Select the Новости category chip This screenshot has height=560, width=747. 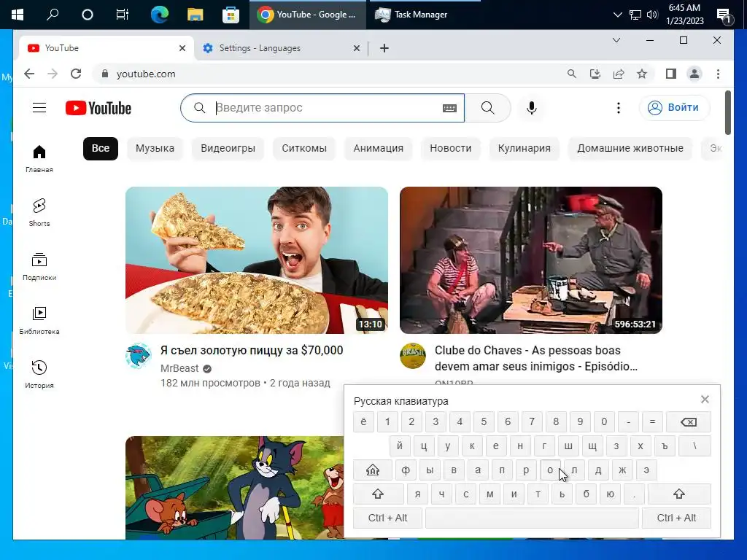tap(451, 149)
